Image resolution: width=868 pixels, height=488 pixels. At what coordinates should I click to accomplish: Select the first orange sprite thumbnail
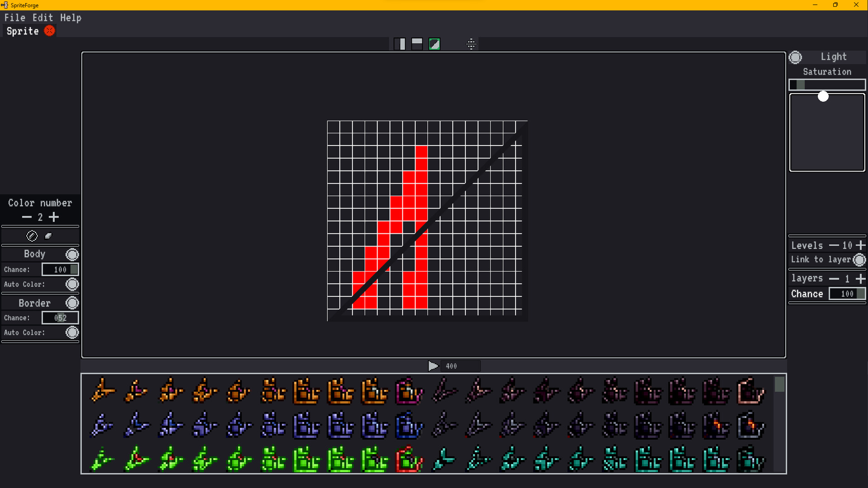click(x=102, y=391)
